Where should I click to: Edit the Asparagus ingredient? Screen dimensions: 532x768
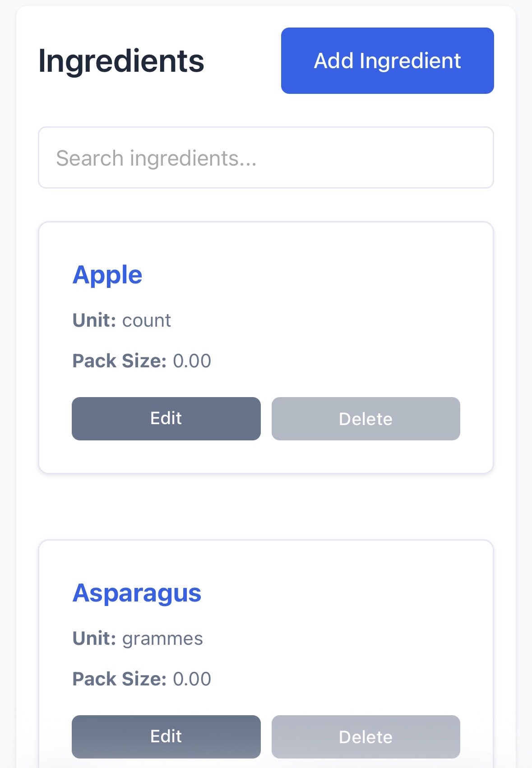click(166, 736)
